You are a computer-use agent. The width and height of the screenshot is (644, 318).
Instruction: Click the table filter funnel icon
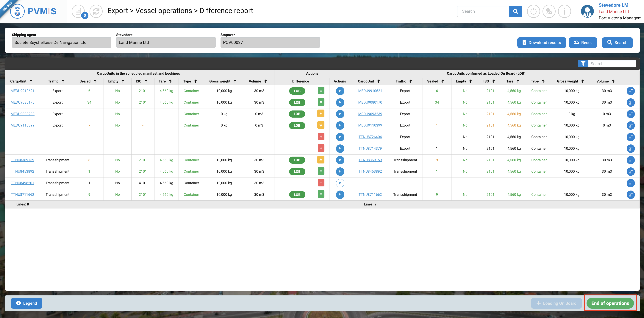(583, 64)
